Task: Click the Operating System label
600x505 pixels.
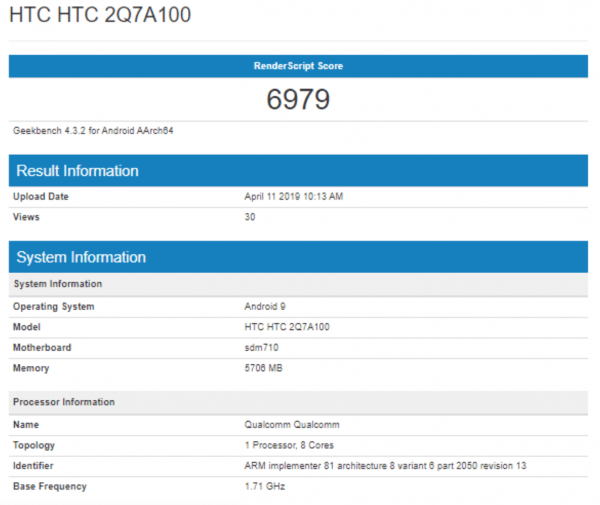Action: point(54,307)
